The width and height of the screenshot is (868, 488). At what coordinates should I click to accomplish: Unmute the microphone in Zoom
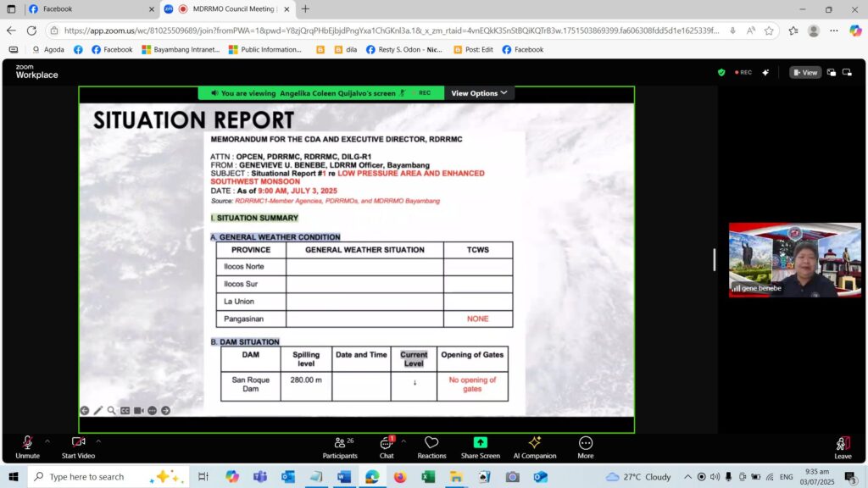(27, 447)
